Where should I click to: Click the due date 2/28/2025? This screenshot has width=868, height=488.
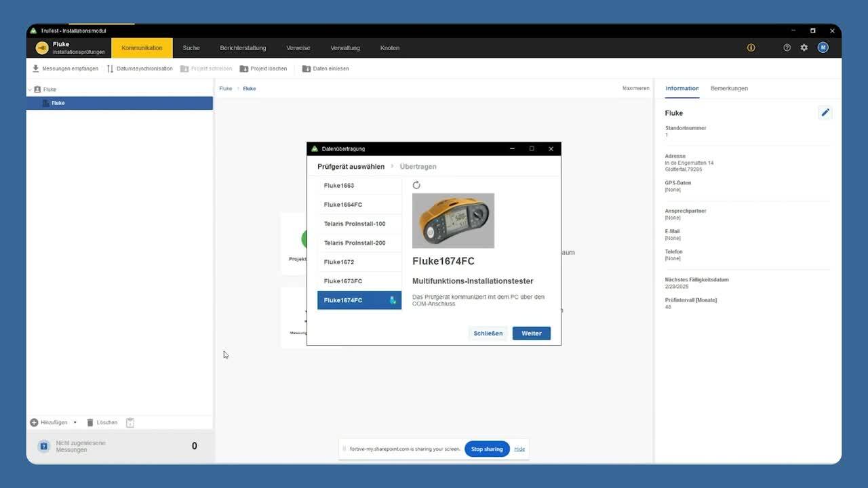coord(677,287)
